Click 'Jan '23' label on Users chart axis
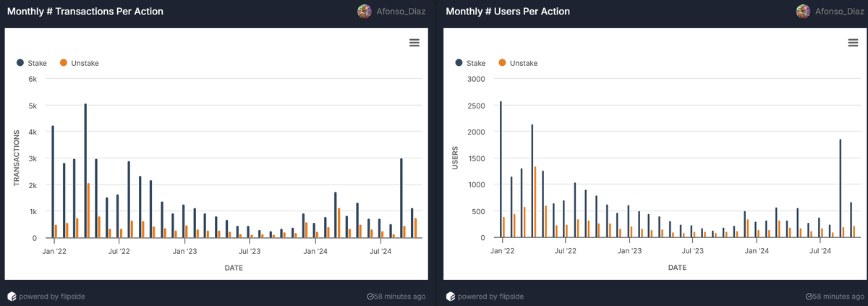This screenshot has height=306, width=868. [x=629, y=252]
